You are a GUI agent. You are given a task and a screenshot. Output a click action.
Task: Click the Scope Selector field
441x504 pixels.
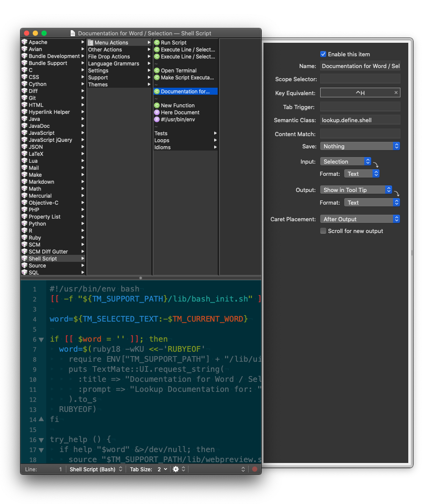[360, 79]
